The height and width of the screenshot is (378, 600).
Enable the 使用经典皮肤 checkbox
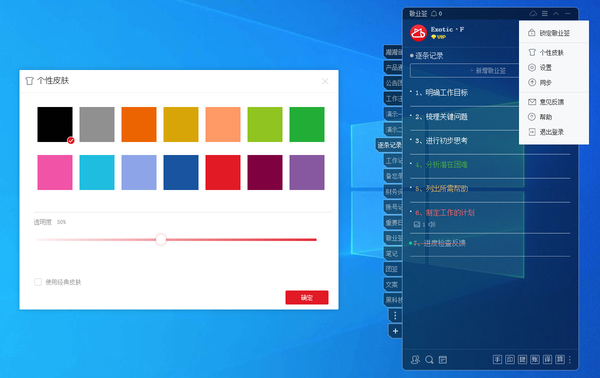[38, 282]
